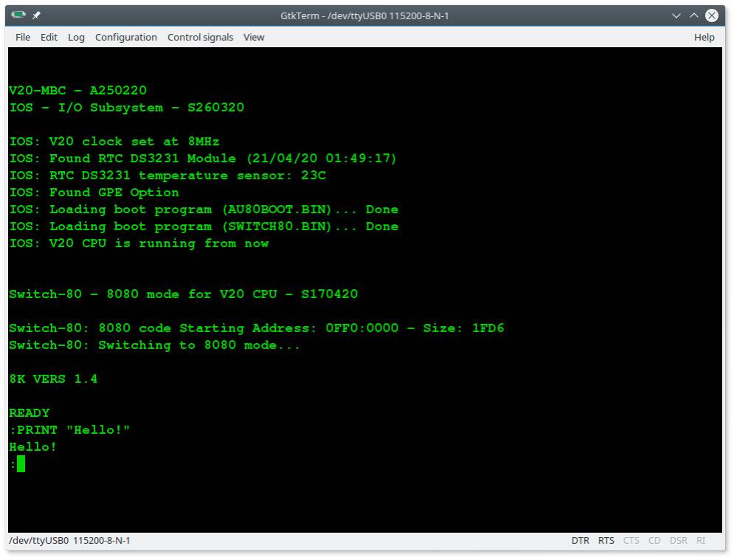Expand the Log menu
Screen dimensions: 734x560
(76, 37)
